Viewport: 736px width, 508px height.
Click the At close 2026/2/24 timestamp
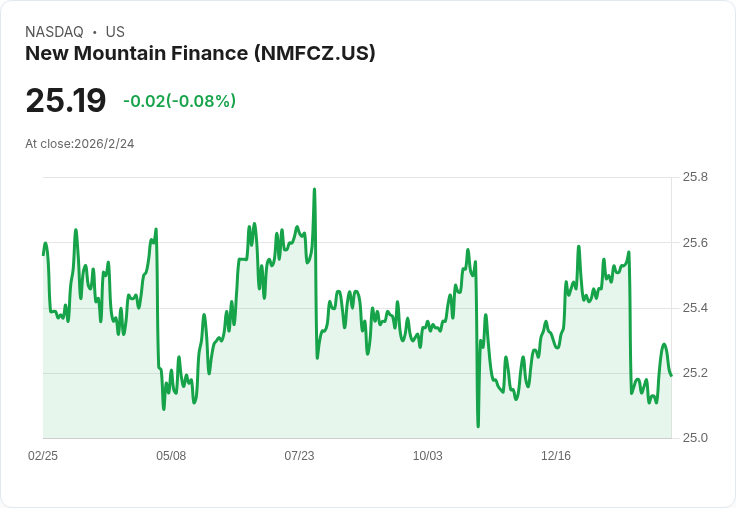[80, 144]
